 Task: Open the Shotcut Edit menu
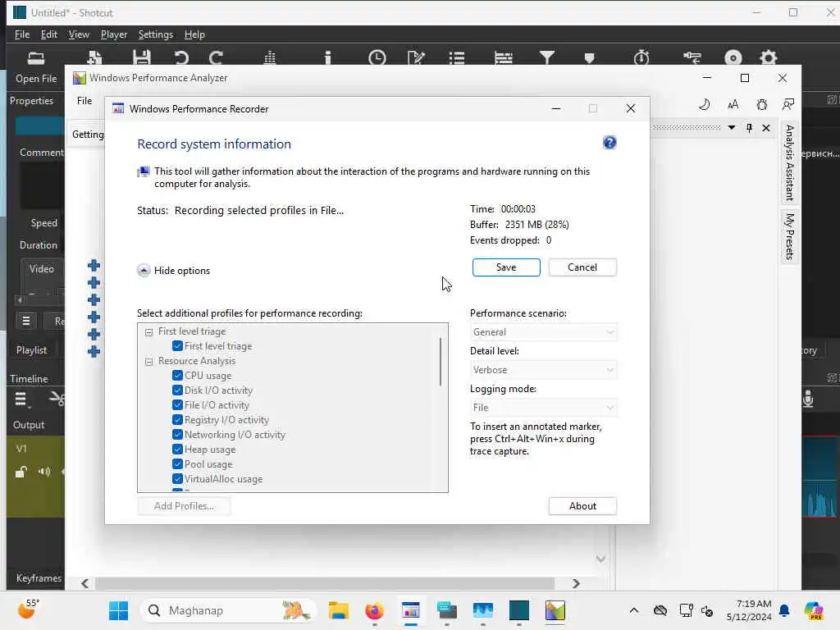pyautogui.click(x=48, y=34)
